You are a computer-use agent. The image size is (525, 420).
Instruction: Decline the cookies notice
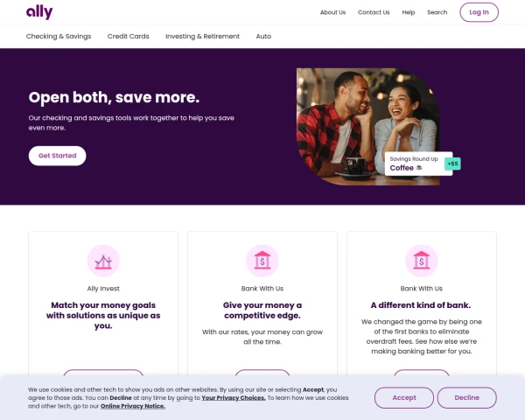tap(466, 397)
